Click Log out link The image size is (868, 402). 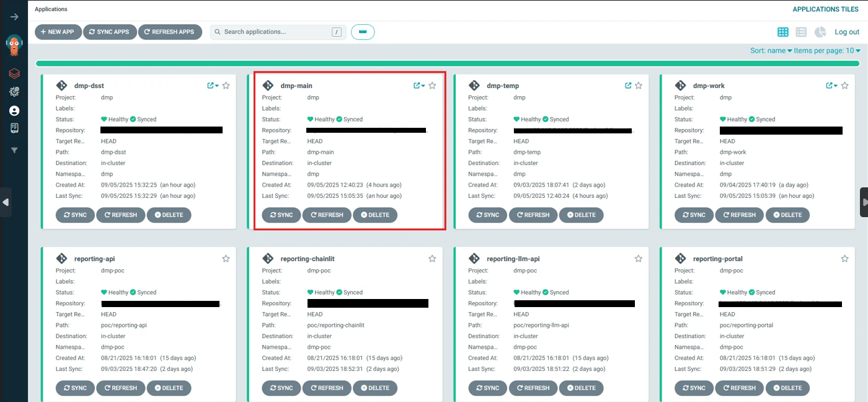846,32
